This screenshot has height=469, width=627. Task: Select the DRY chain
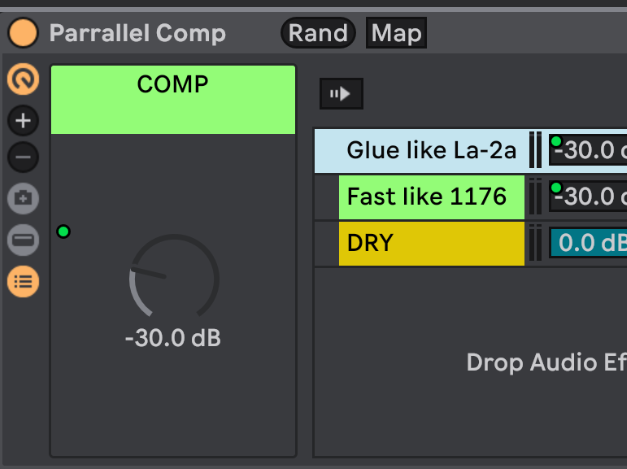(x=431, y=243)
